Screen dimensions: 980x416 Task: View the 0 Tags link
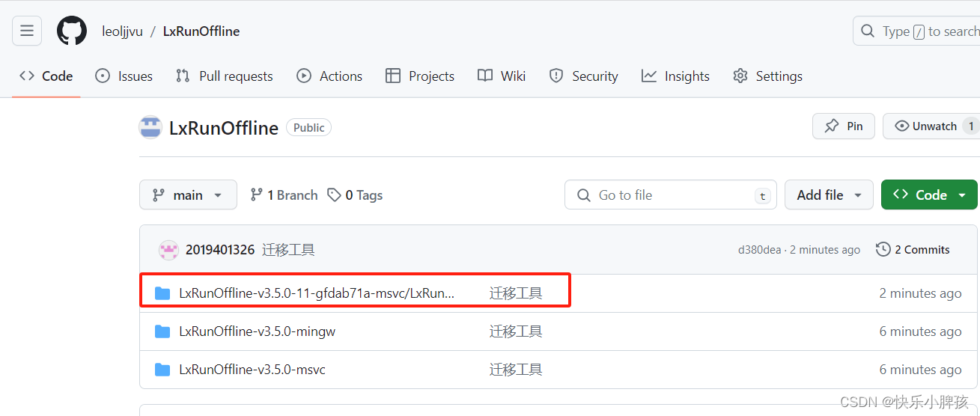[355, 195]
